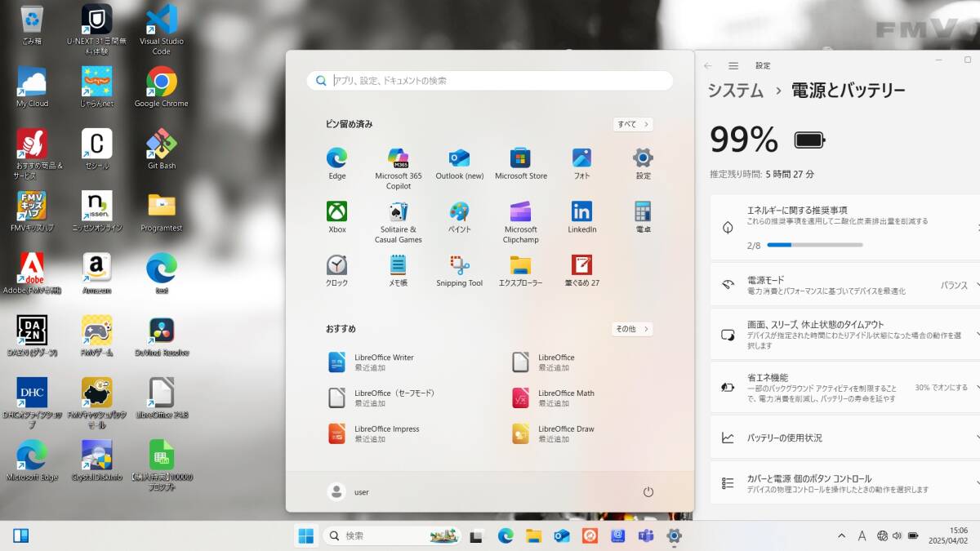
Task: Click その他 for more recommendations
Action: [632, 329]
